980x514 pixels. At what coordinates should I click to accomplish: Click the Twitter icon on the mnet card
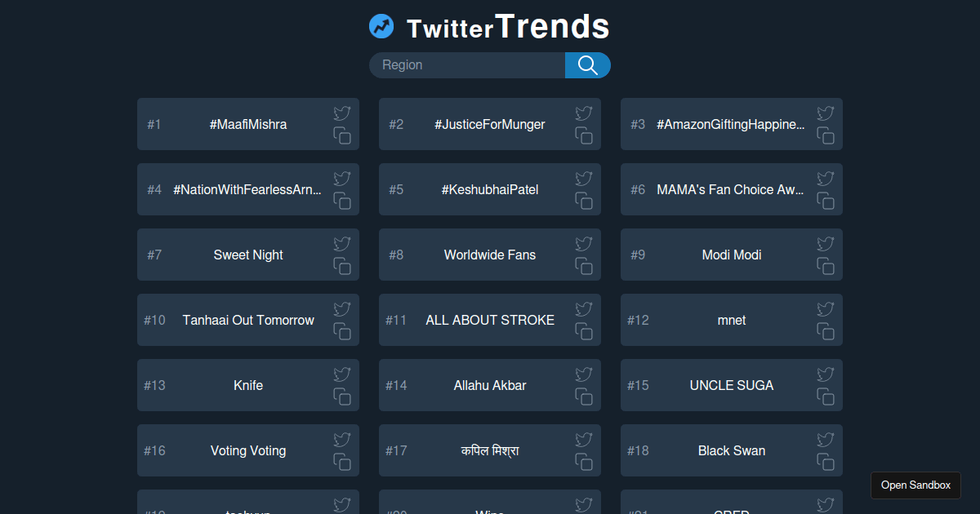(x=825, y=309)
